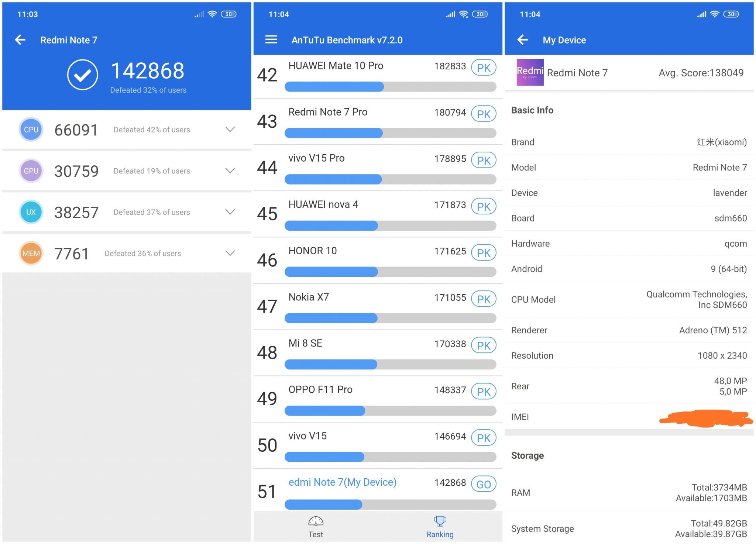Tap the IMEI row label
756x544 pixels.
point(520,417)
